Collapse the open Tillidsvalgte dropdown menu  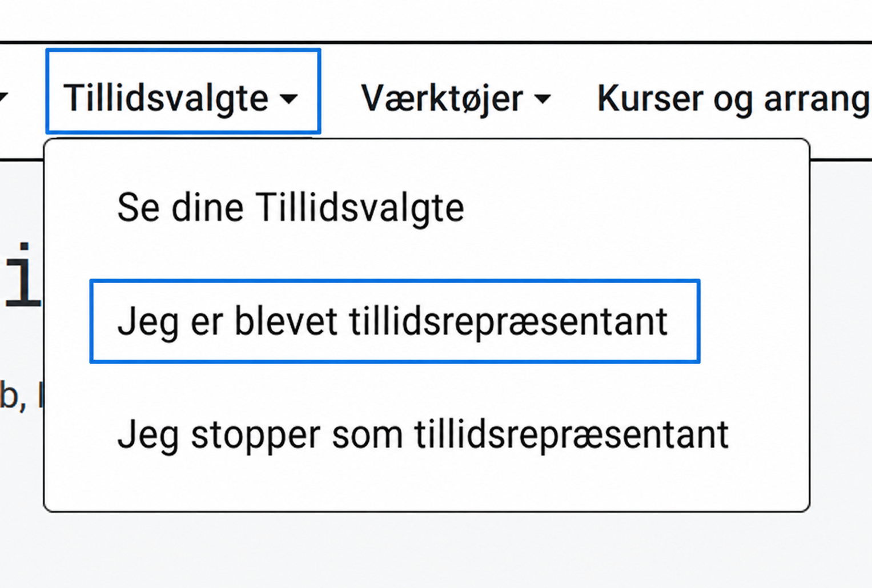point(183,91)
